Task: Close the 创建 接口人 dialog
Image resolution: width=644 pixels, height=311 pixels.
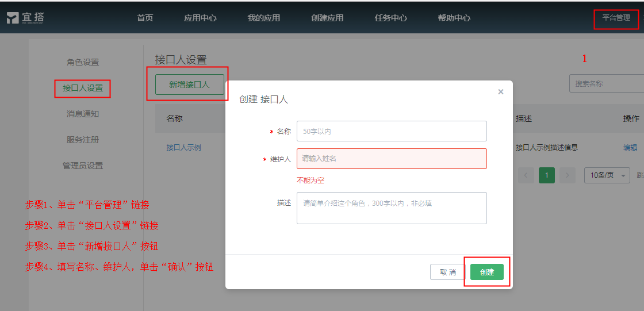Action: point(501,92)
